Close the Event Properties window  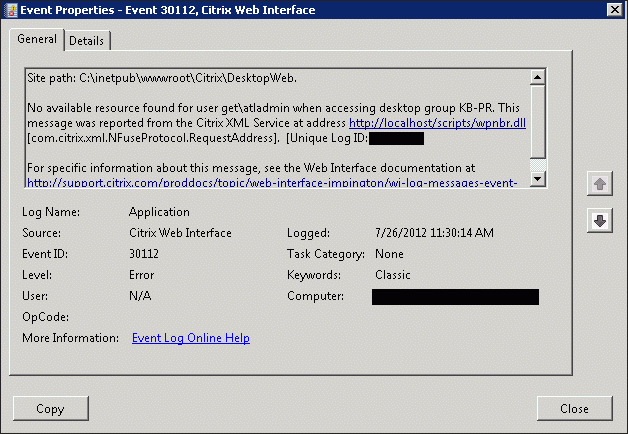coord(614,10)
